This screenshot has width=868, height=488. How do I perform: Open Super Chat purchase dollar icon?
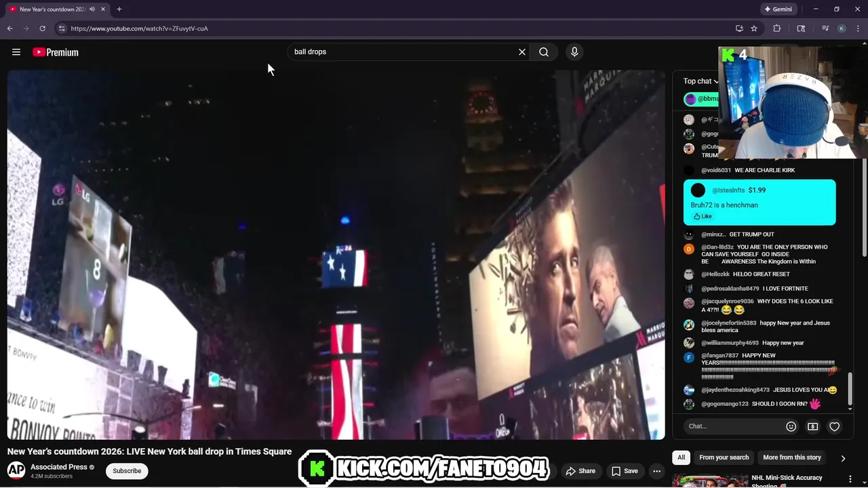[x=812, y=426]
